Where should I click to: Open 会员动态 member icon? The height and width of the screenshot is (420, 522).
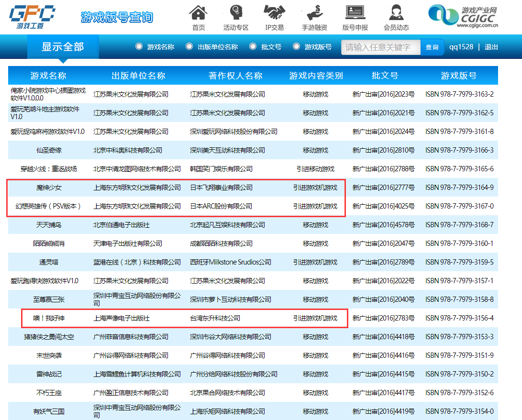point(396,12)
